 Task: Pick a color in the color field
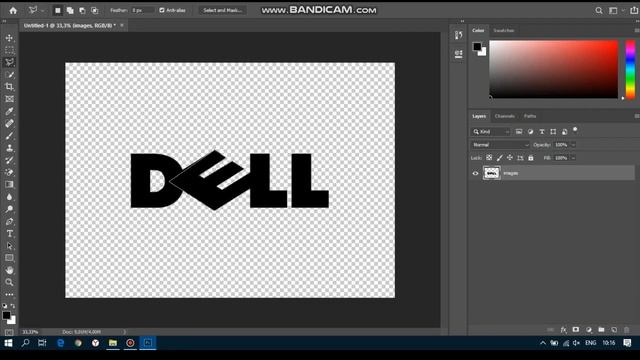coord(553,69)
